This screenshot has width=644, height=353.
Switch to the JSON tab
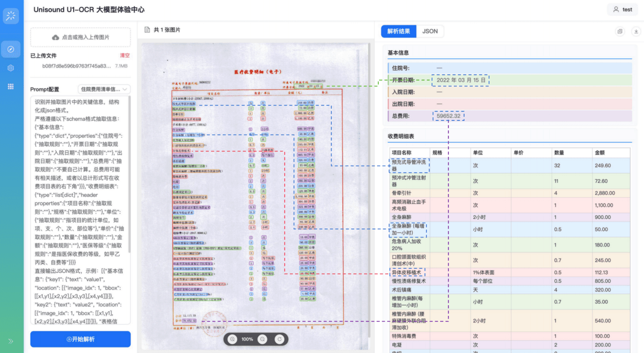(430, 31)
